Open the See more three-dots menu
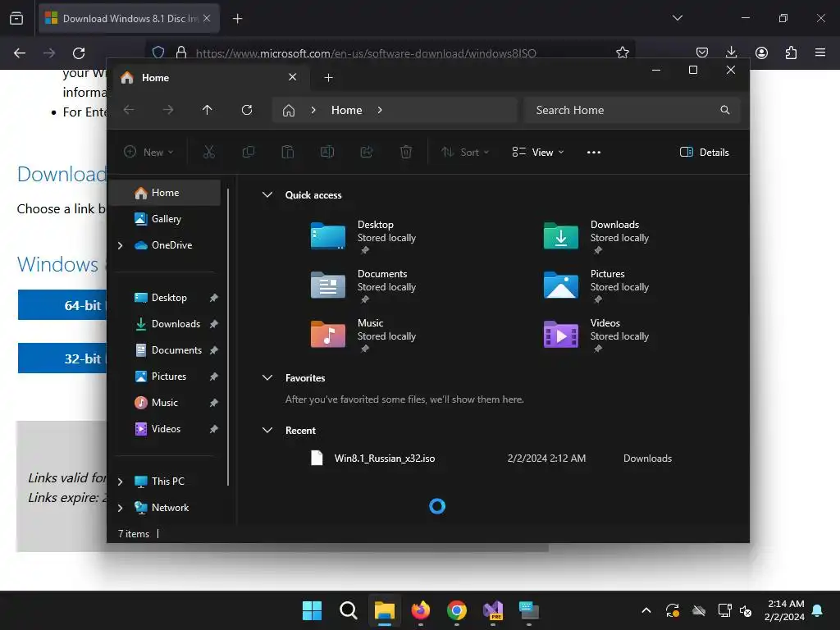The height and width of the screenshot is (630, 840). pos(594,152)
